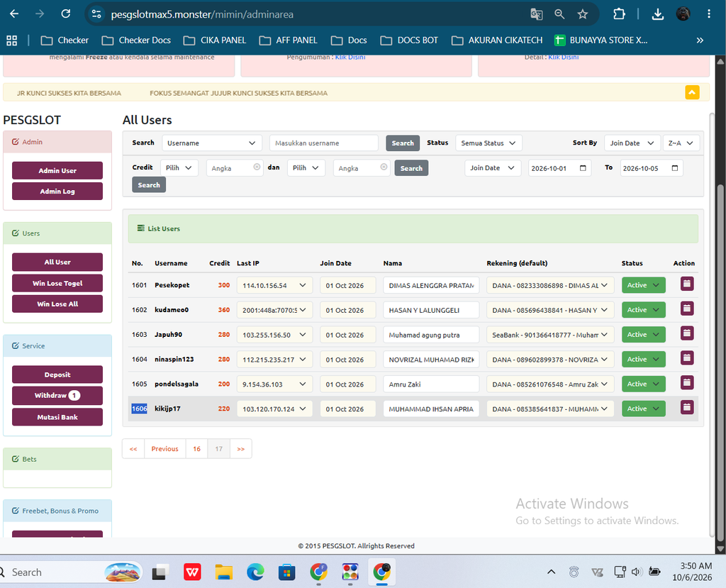Open the Semua Status filter dropdown
This screenshot has width=726, height=588.
click(x=488, y=143)
